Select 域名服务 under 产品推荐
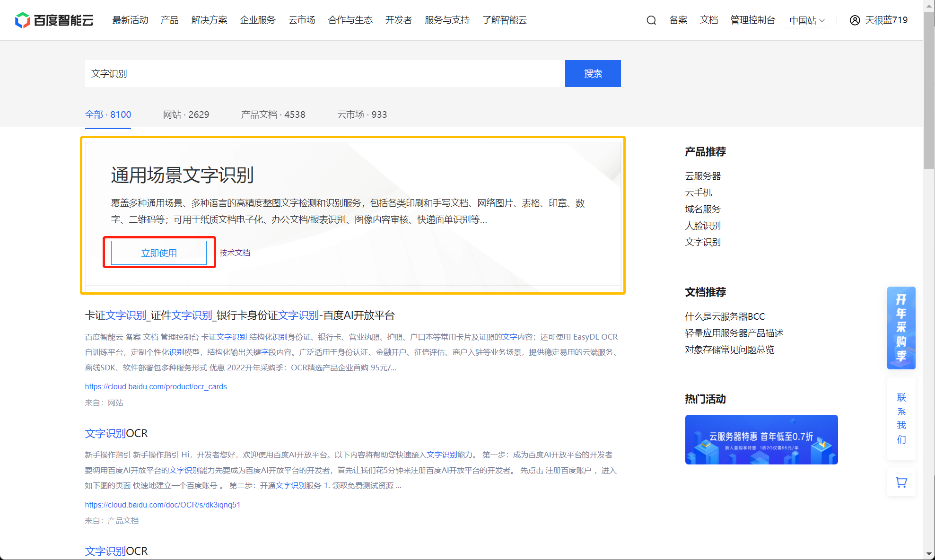The height and width of the screenshot is (560, 935). (x=703, y=209)
